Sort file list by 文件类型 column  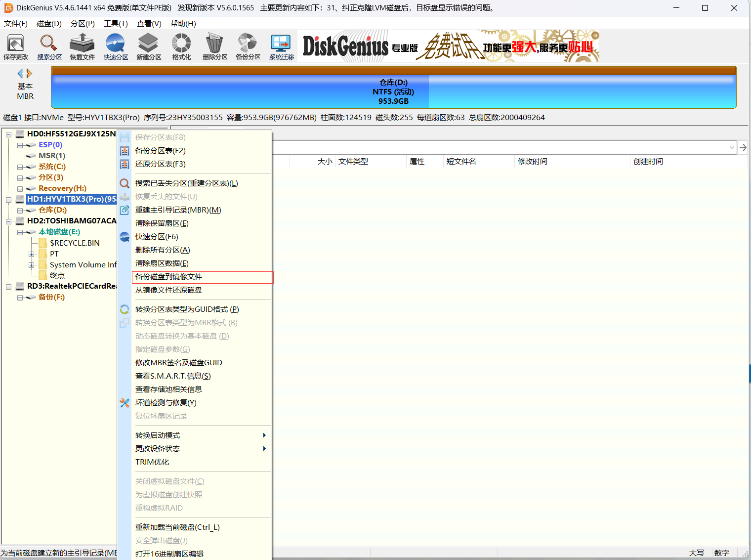(x=371, y=162)
